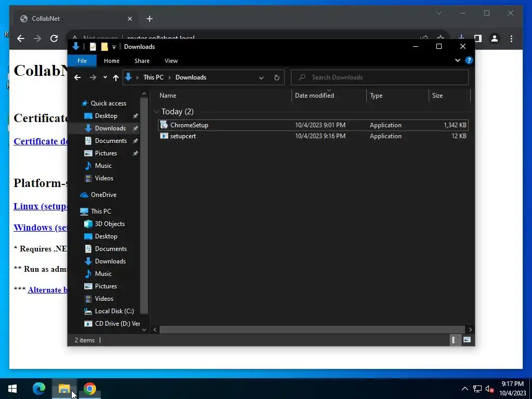Screen dimensions: 532x399
Task: Click the muted volume tray icon
Action: pos(489,389)
